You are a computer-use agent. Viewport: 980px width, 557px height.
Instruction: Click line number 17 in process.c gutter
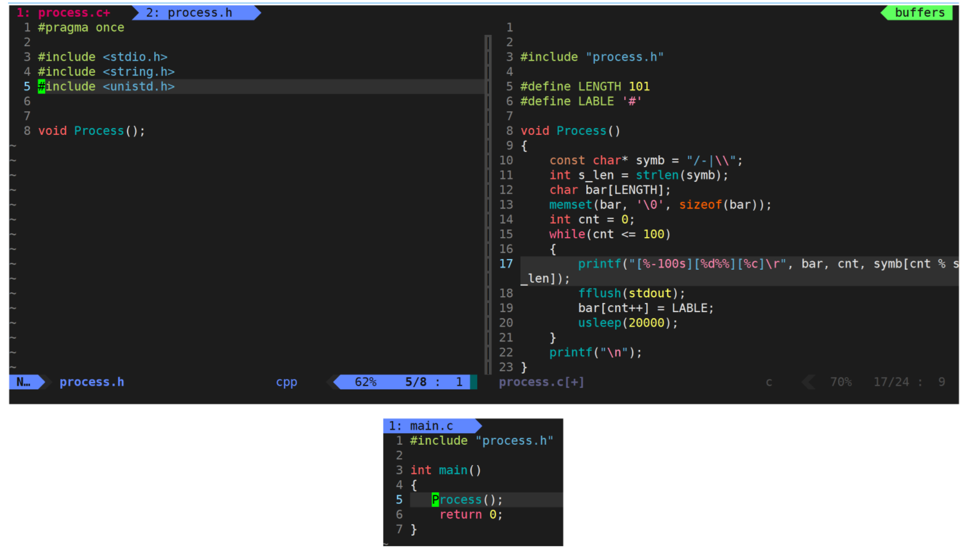506,264
